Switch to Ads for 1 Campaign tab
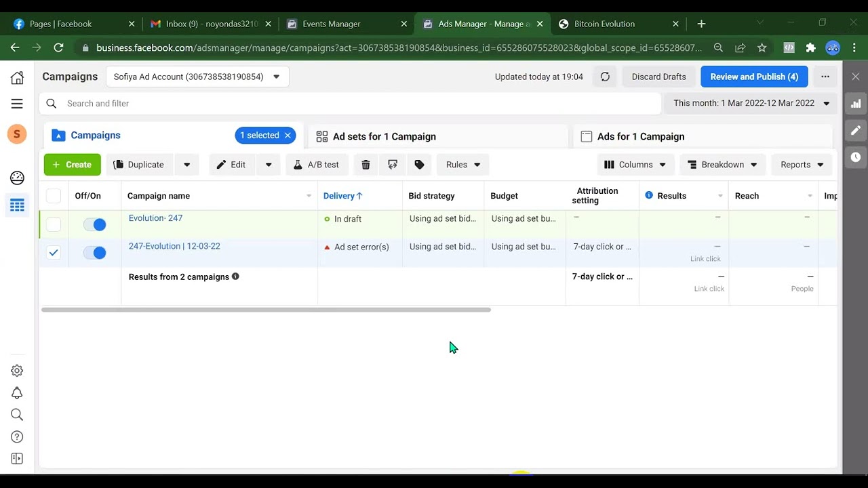868x488 pixels. point(703,136)
